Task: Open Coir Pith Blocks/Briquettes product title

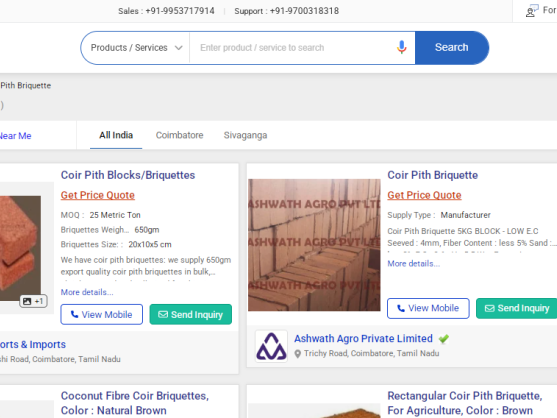Action: tap(128, 175)
